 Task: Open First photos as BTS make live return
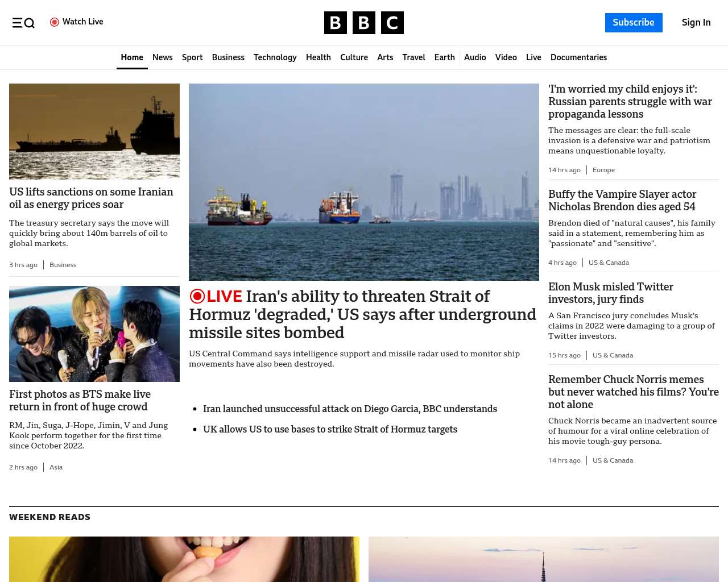tap(80, 400)
